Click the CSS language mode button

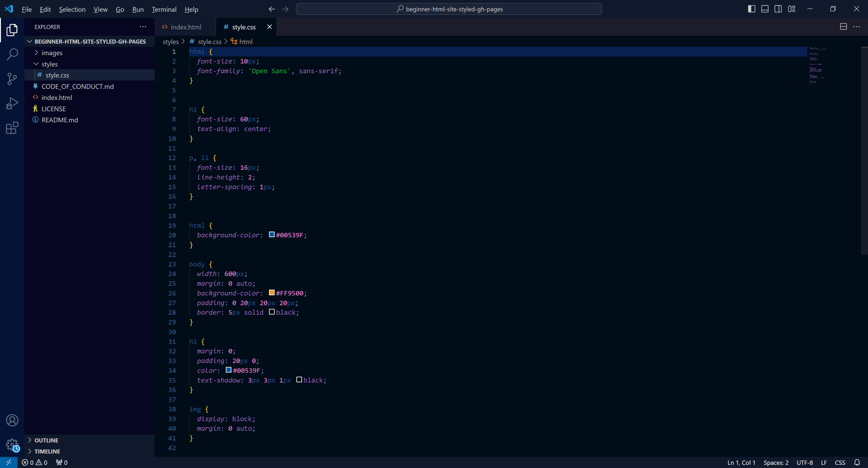tap(840, 463)
